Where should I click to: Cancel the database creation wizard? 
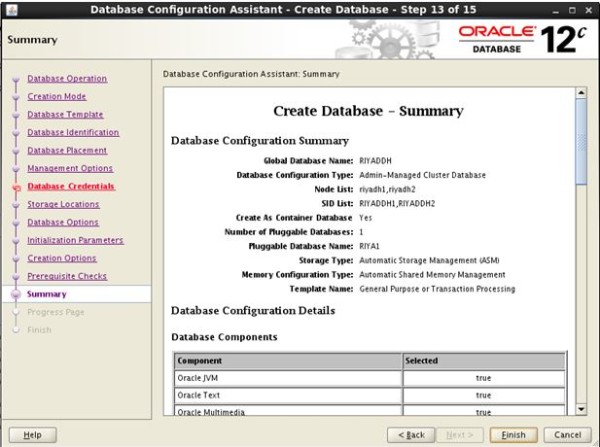point(567,435)
